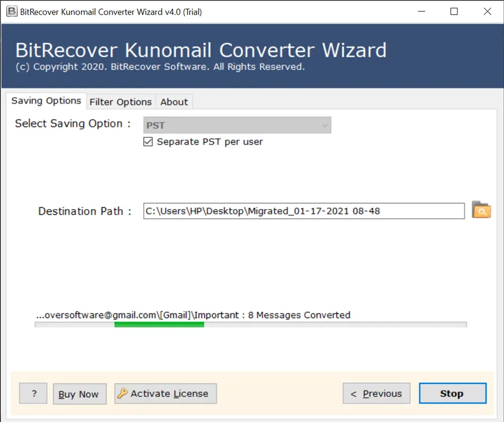
Task: Click the '8 Messages Converted' status text
Action: coord(299,315)
